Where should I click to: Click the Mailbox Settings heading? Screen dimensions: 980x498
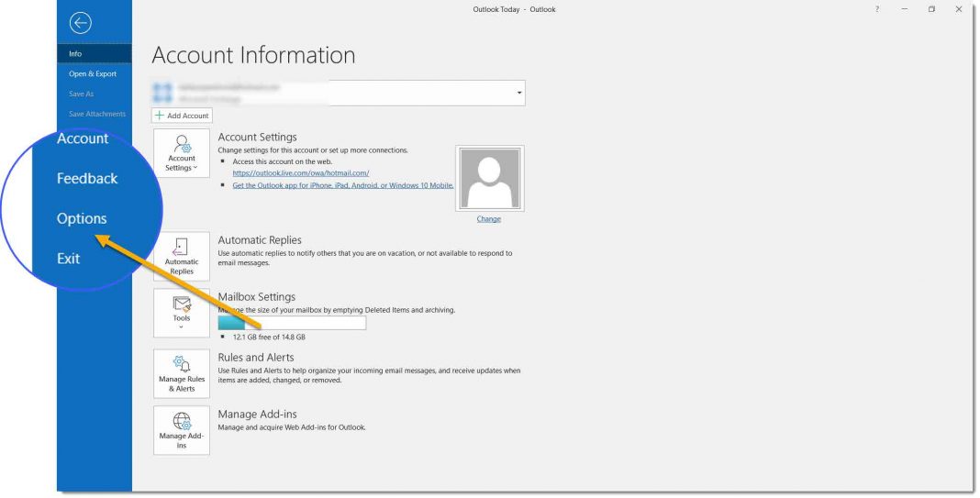[x=256, y=297]
